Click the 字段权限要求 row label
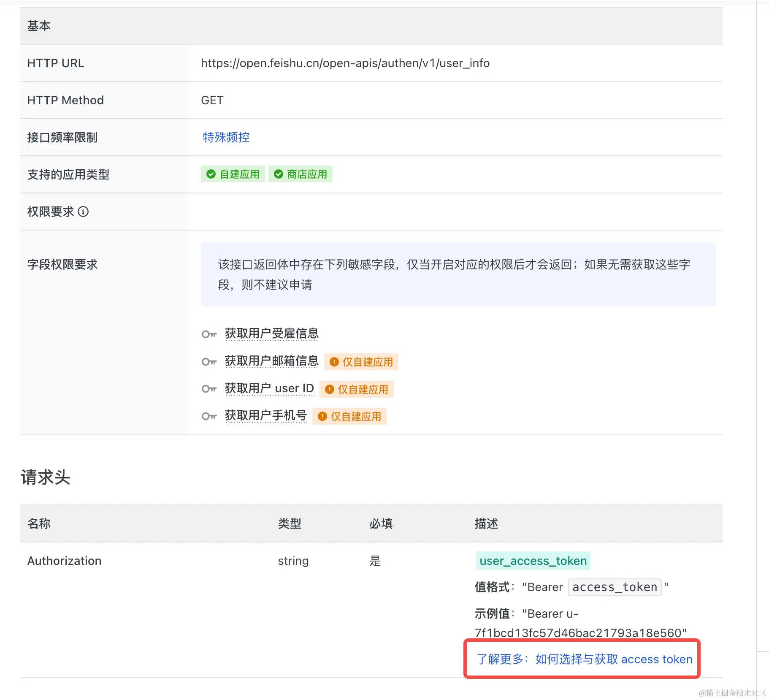 point(62,264)
